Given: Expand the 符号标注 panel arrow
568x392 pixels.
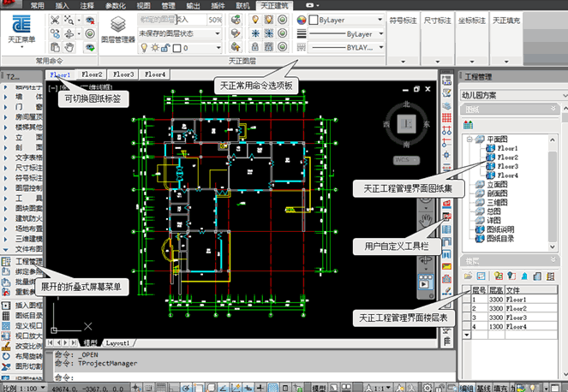Looking at the screenshot, I should 403,62.
